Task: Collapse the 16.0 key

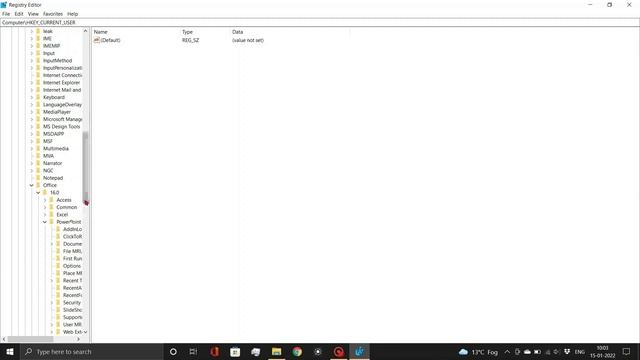Action: pos(38,193)
